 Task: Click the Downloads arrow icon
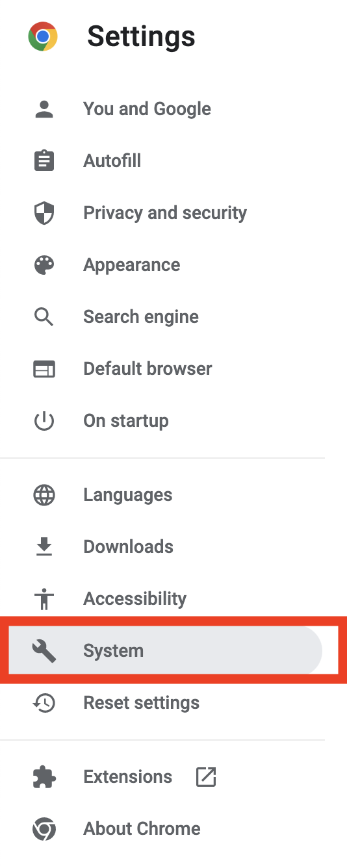pos(44,547)
